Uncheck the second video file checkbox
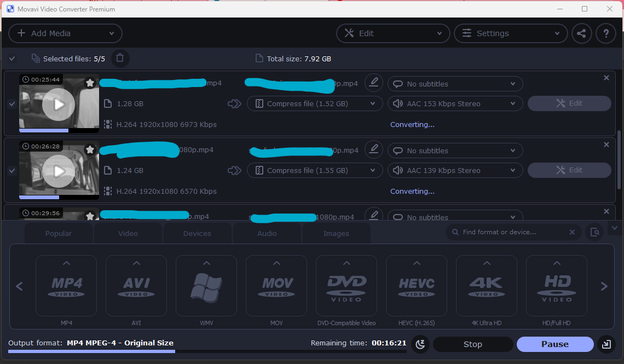 point(12,171)
